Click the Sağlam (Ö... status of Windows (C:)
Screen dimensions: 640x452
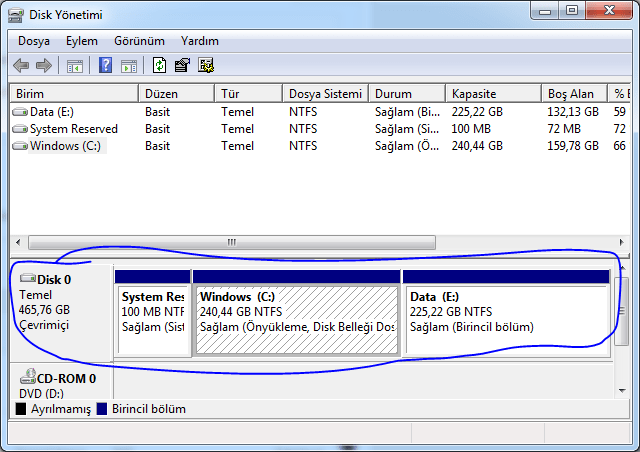coord(407,146)
